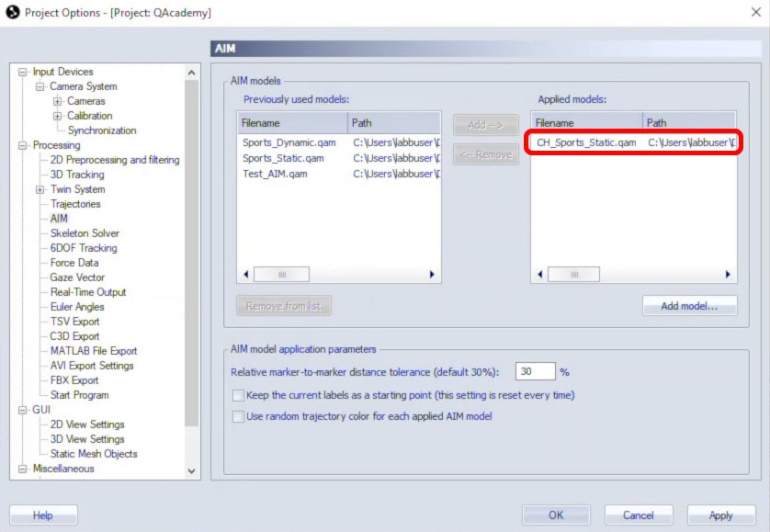The image size is (770, 532).
Task: Click OK to confirm project options
Action: (555, 515)
